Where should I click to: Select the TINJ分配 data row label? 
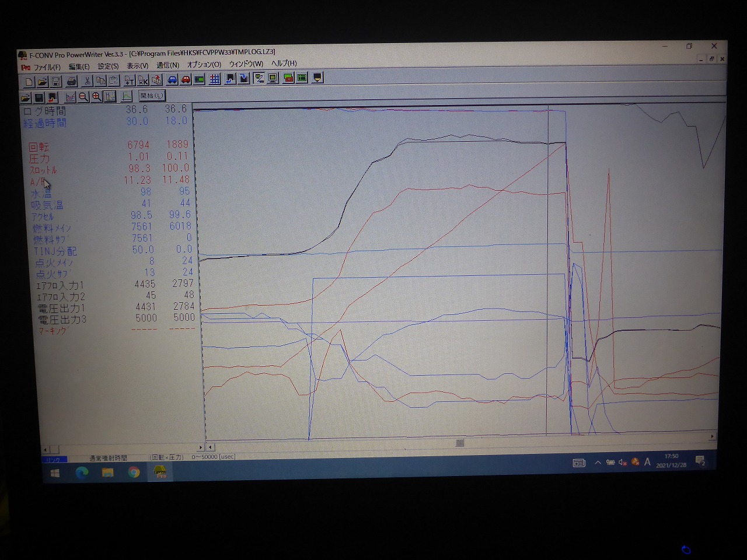[x=55, y=251]
